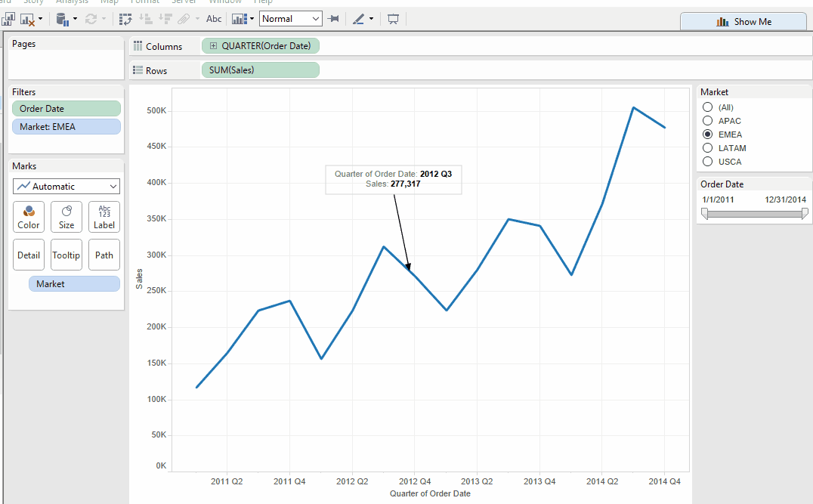Expand the QUARTER(Order Date) pill hierarchy
Screen dimensions: 813x504
pos(213,46)
